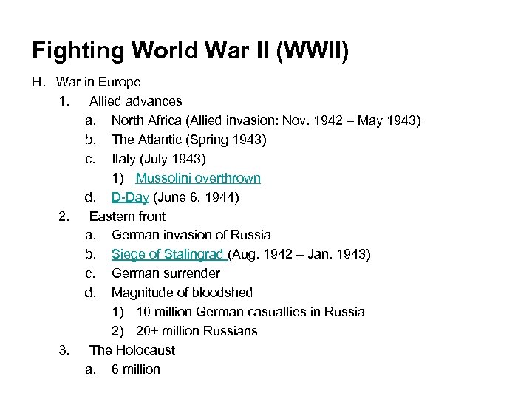Click the dates (Aug. 1942 – Jan. 1943)
This screenshot has width=532, height=399.
click(x=299, y=254)
